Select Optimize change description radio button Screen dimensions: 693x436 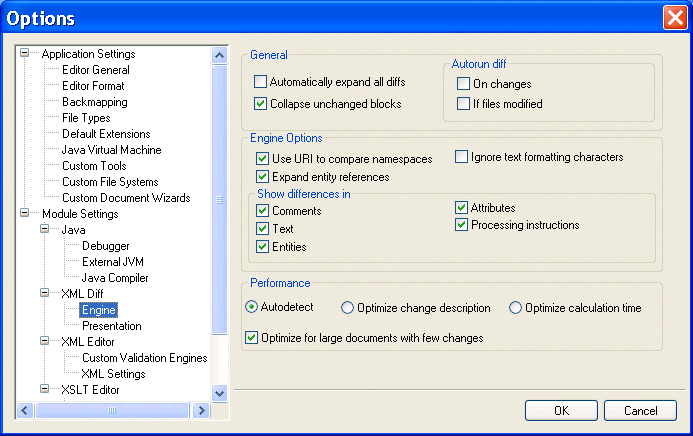[348, 308]
